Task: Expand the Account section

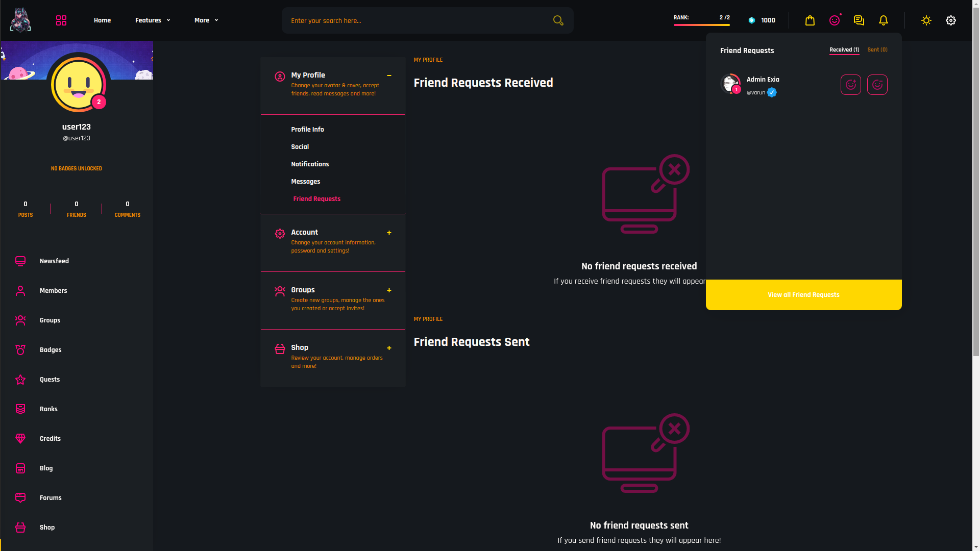Action: (x=389, y=233)
